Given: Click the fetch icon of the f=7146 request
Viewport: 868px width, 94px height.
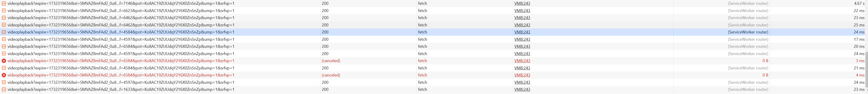Looking at the screenshot, I should coord(4,3).
